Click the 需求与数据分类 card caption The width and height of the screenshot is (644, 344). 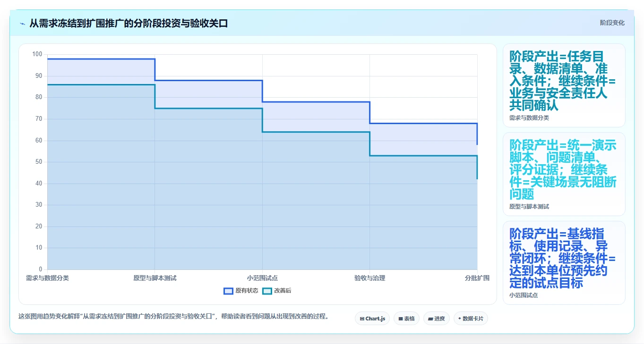[529, 118]
